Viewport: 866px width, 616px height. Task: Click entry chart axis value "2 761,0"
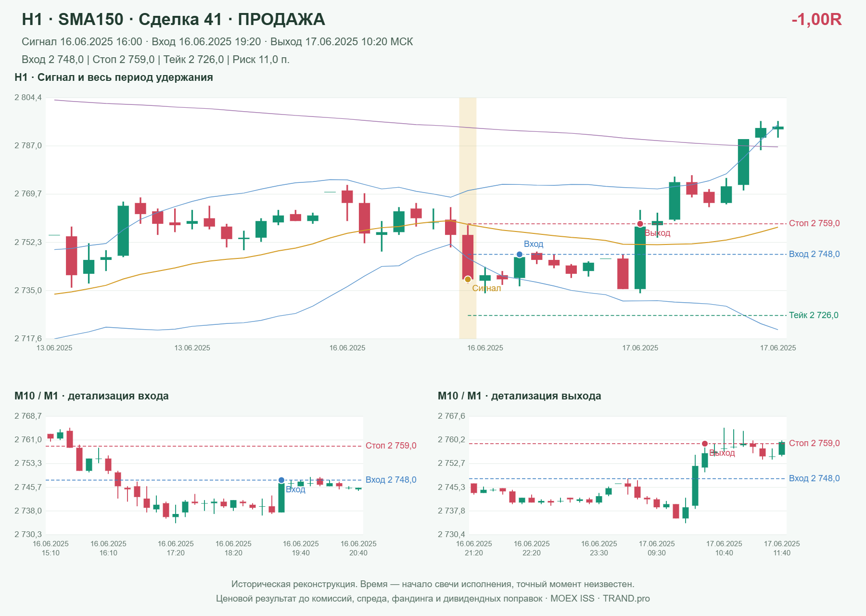[x=28, y=440]
